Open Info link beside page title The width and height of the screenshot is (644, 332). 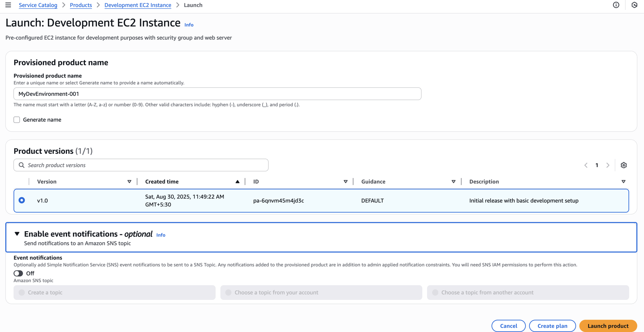189,25
